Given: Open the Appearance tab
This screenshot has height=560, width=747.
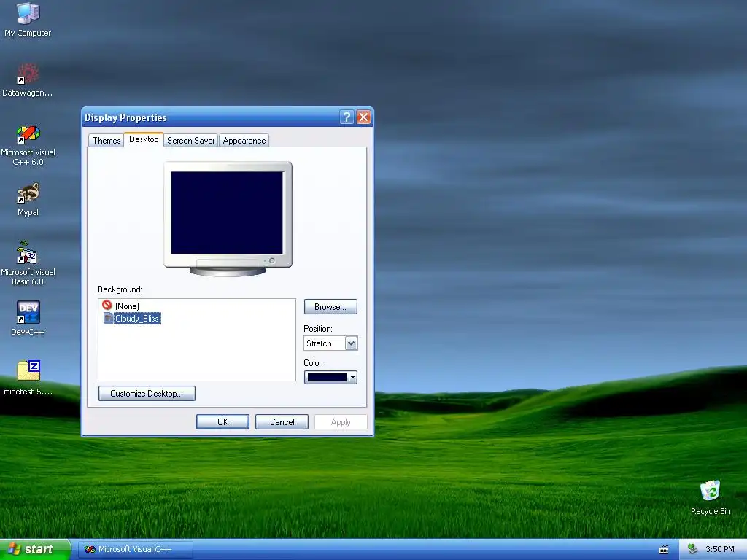Looking at the screenshot, I should click(x=244, y=141).
